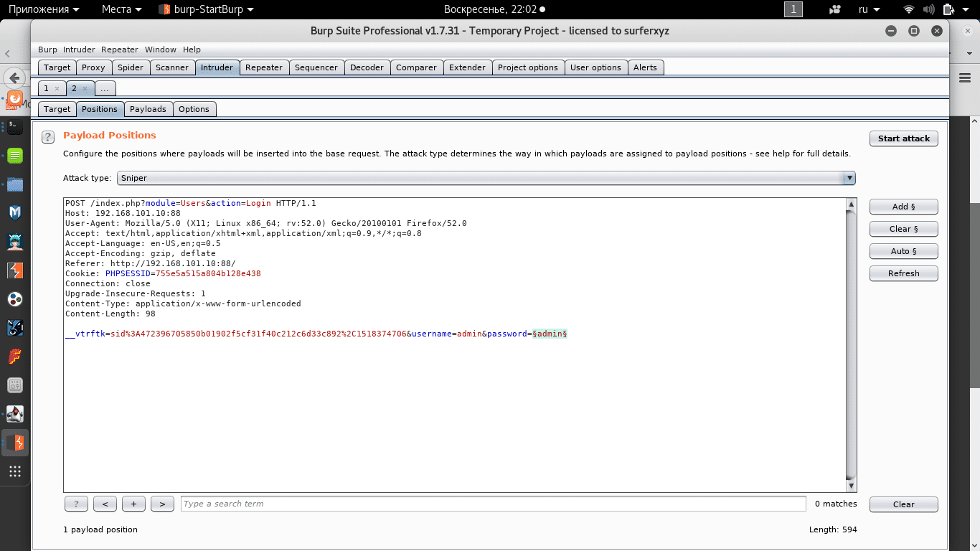The width and height of the screenshot is (980, 551).
Task: Close Intruder attack tab number 2
Action: pyautogui.click(x=84, y=88)
